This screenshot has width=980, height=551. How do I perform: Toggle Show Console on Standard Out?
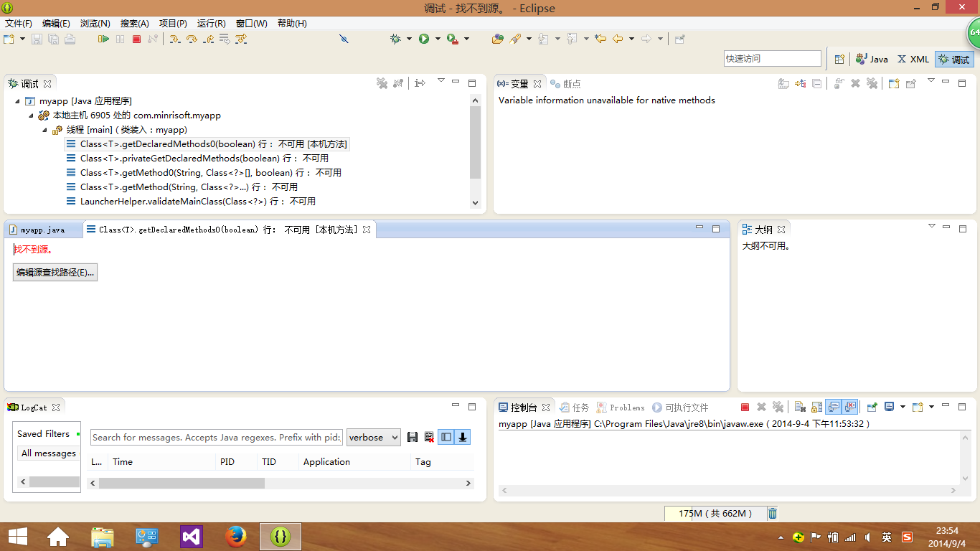[x=834, y=407]
